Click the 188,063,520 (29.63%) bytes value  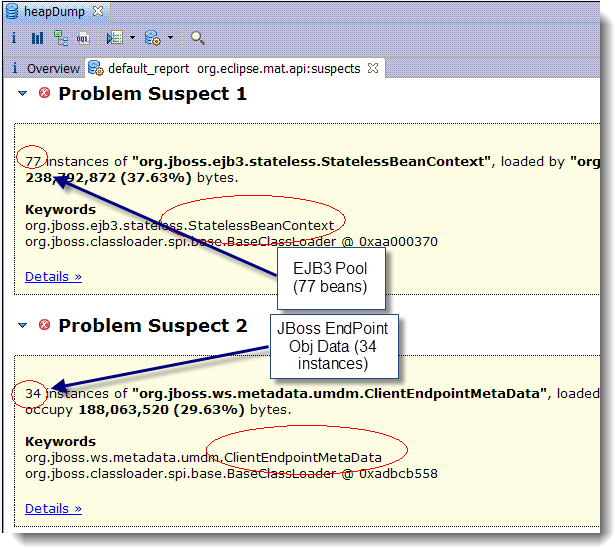pos(162,410)
